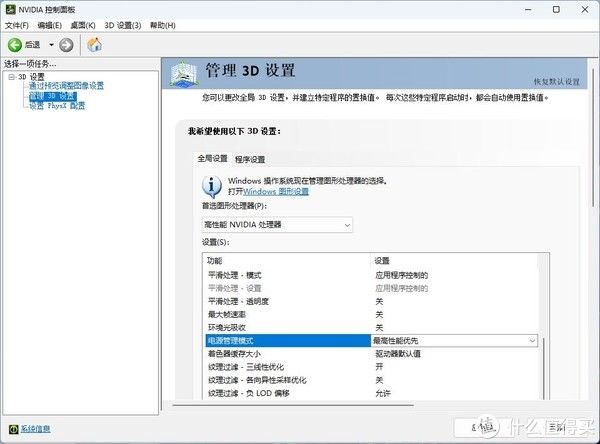Click the 功能 column header
The image size is (600, 444).
(214, 261)
